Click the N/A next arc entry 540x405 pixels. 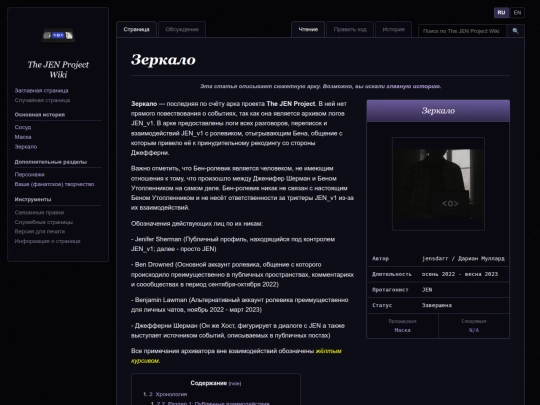(474, 330)
